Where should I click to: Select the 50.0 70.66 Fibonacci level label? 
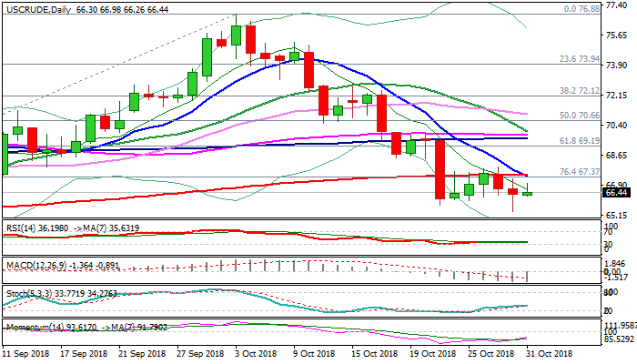point(580,116)
